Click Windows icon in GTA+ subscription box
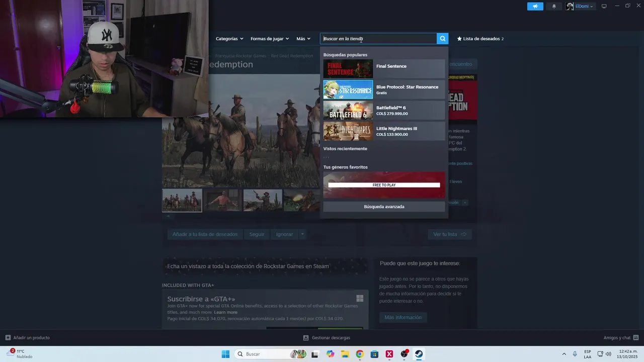Image resolution: width=644 pixels, height=362 pixels. 360,298
